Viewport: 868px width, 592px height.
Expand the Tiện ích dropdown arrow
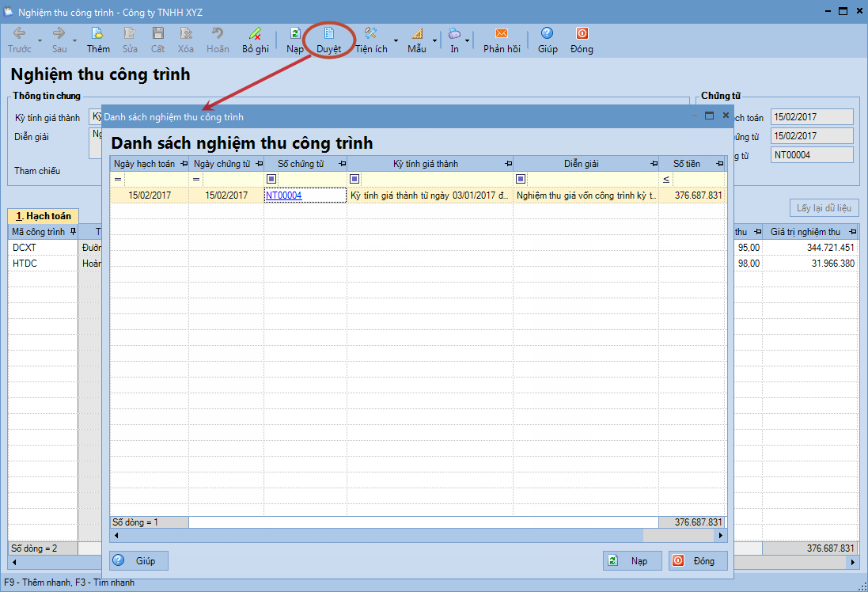coord(396,40)
